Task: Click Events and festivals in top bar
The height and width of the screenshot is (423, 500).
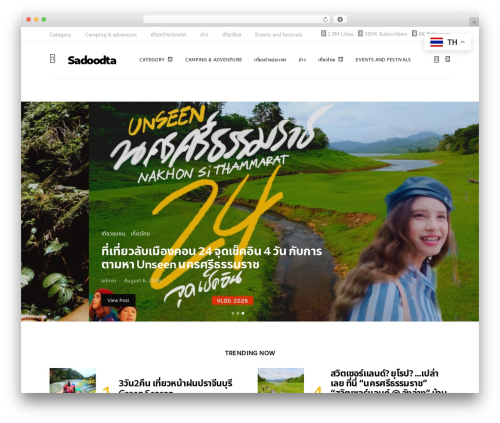Action: (x=279, y=35)
